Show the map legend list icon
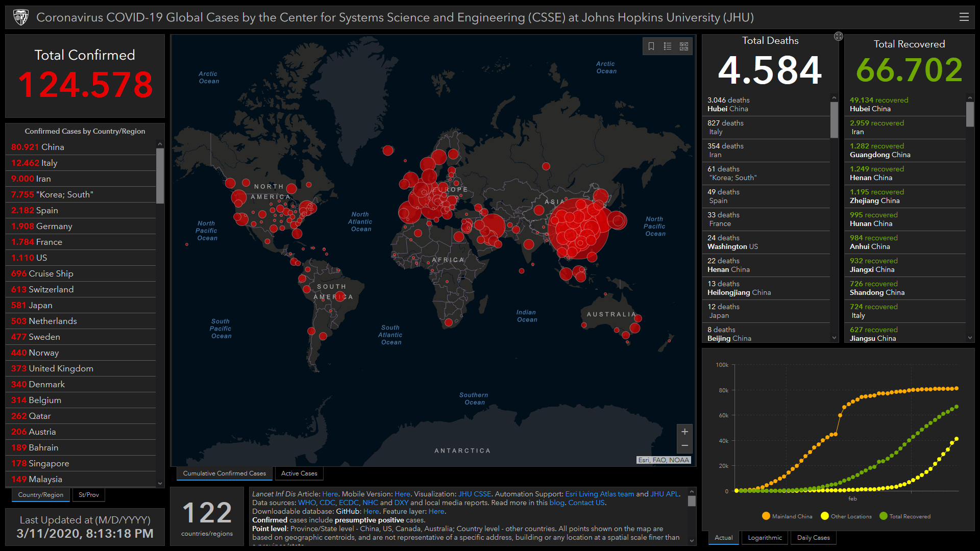The image size is (980, 551). [668, 46]
